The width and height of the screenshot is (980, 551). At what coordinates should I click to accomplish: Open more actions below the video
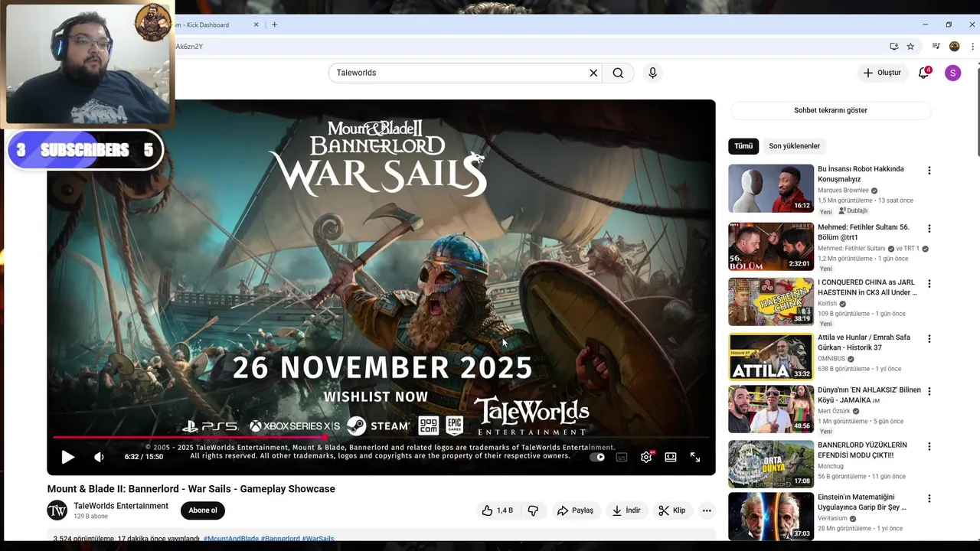coord(707,510)
